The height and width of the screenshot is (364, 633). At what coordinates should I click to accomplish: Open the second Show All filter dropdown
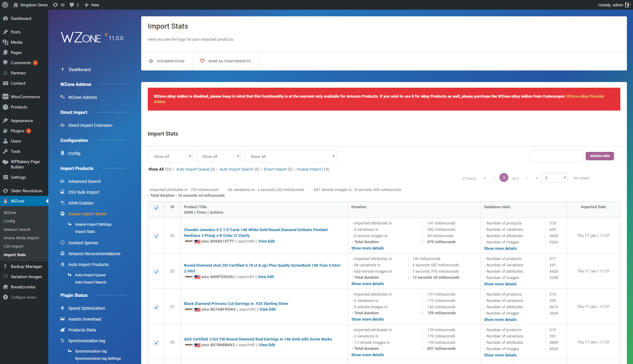tap(219, 156)
